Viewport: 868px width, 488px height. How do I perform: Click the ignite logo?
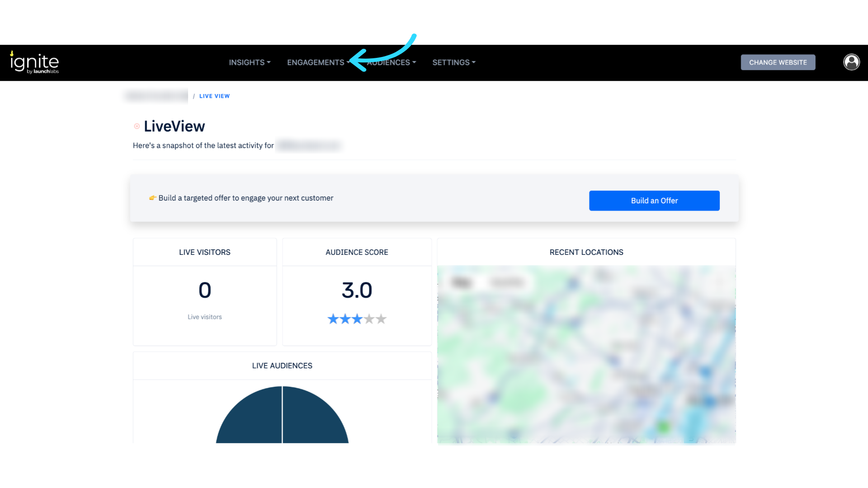(x=35, y=62)
